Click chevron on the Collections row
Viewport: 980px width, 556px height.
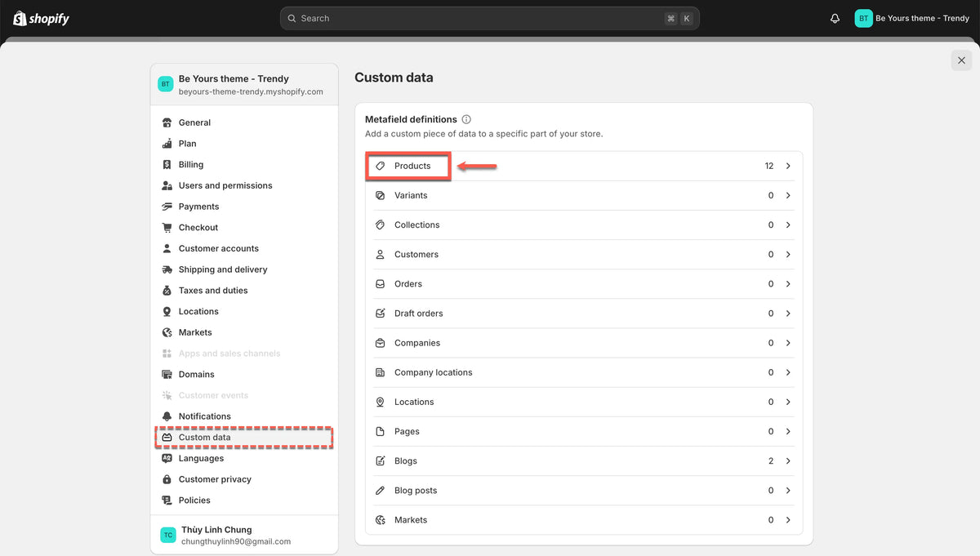(x=788, y=225)
